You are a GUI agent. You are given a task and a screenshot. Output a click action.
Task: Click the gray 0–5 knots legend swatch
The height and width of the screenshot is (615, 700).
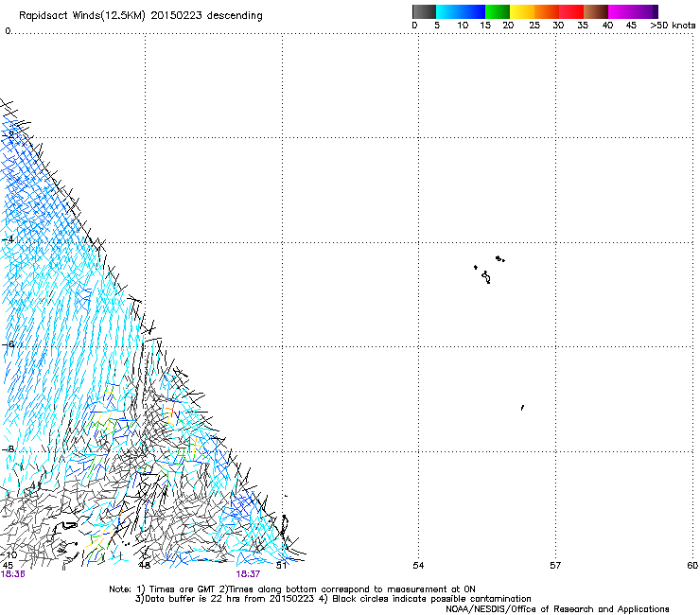click(x=424, y=11)
